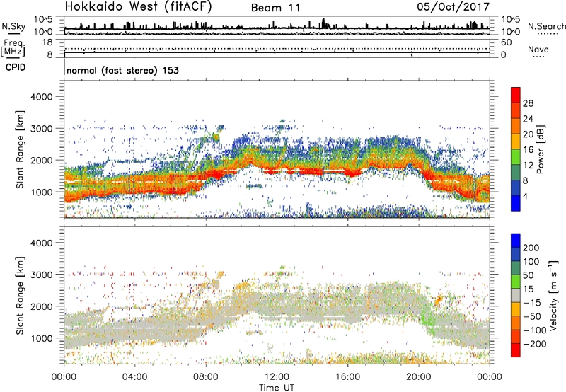
Task: Click the 'Velocity [m s⁻¹]' colorbar label
Action: tap(553, 295)
